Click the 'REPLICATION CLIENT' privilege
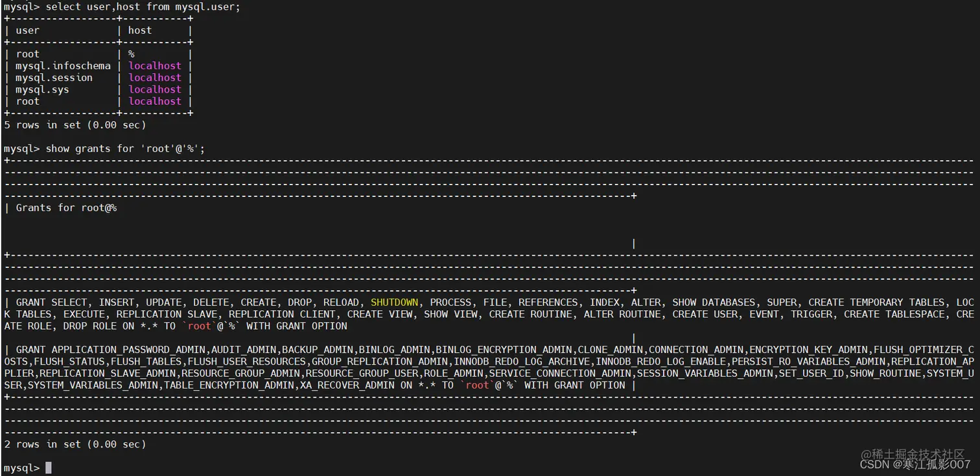 click(282, 314)
